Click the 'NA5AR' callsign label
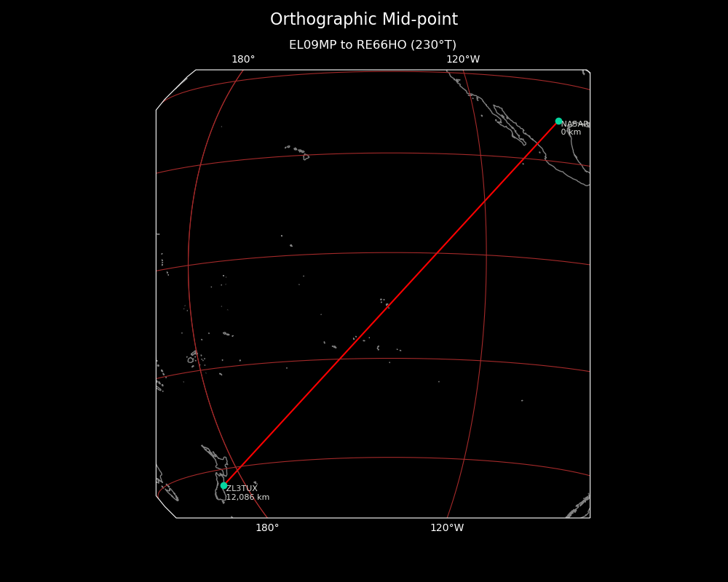 tap(574, 124)
